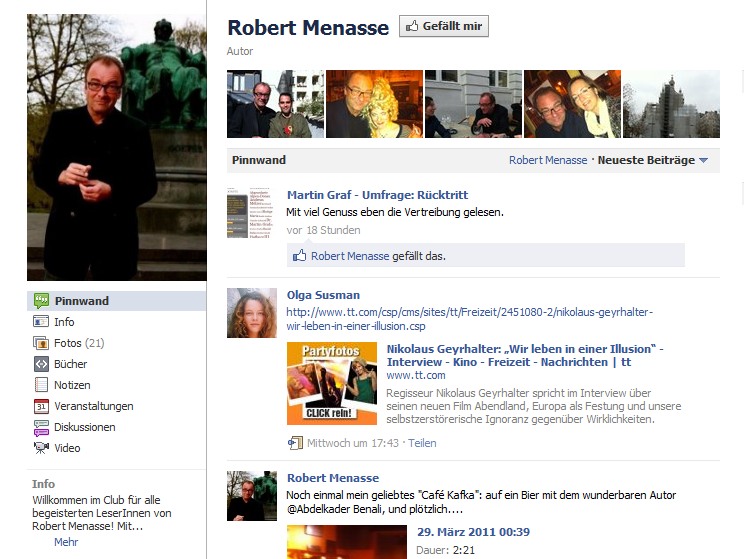The width and height of the screenshot is (744, 559).
Task: Click the Bücher icon in sidebar
Action: click(x=41, y=364)
